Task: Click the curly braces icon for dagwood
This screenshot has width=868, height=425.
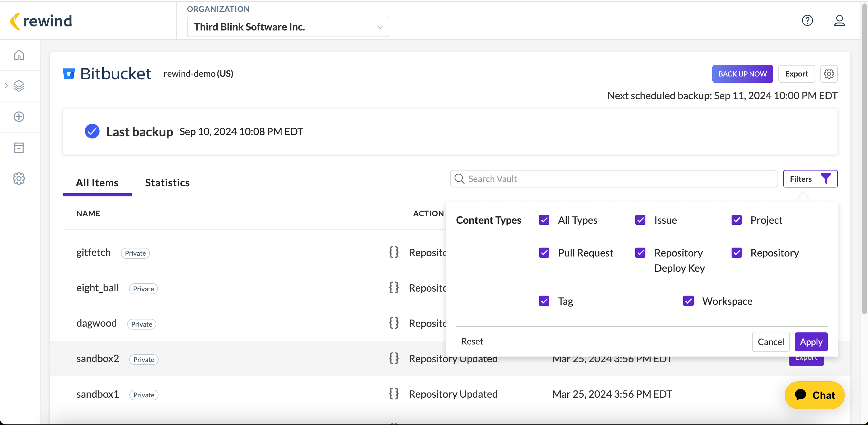Action: click(394, 323)
